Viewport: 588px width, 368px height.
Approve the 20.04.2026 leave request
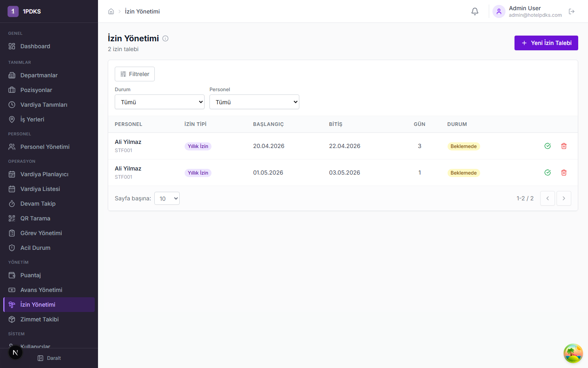tap(548, 146)
